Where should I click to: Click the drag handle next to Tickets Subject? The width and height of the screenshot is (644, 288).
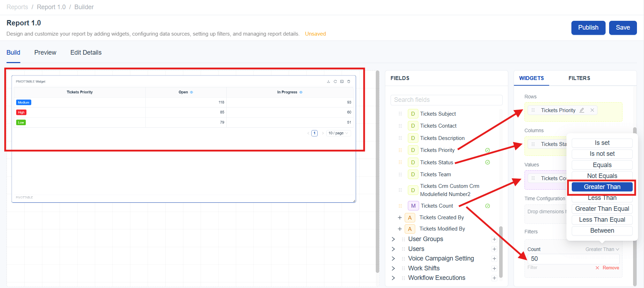400,114
